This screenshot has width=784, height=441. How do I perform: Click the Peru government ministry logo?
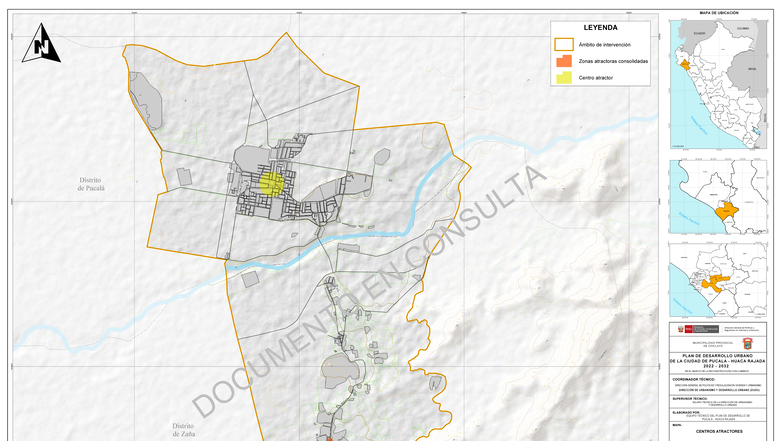(x=698, y=329)
